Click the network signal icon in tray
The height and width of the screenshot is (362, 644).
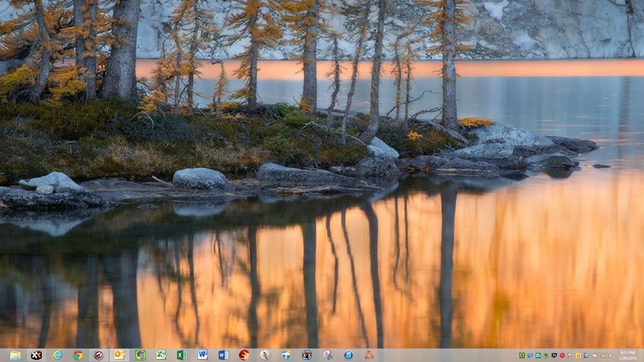pos(602,356)
